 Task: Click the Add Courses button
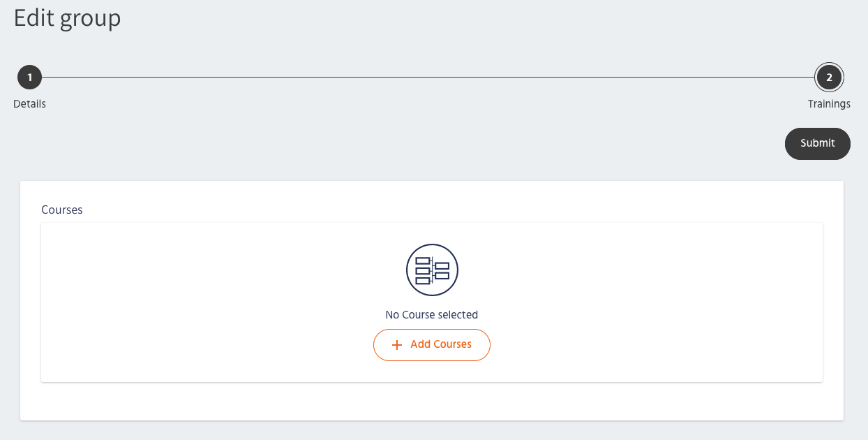[432, 345]
